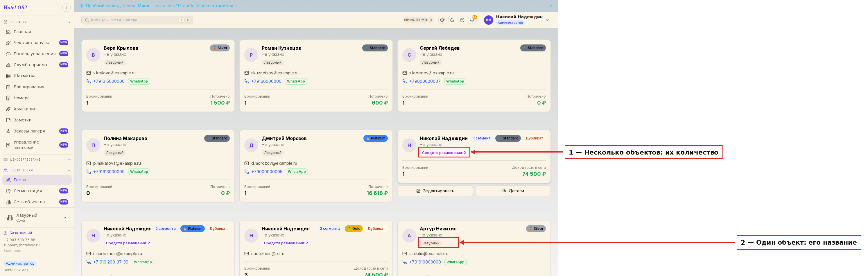Click the Д avatar on Дмитрий Морозов card
The width and height of the screenshot is (868, 276).
click(x=251, y=145)
